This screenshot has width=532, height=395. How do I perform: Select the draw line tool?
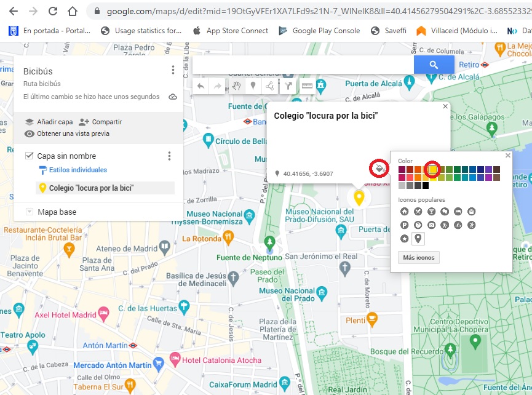(269, 87)
